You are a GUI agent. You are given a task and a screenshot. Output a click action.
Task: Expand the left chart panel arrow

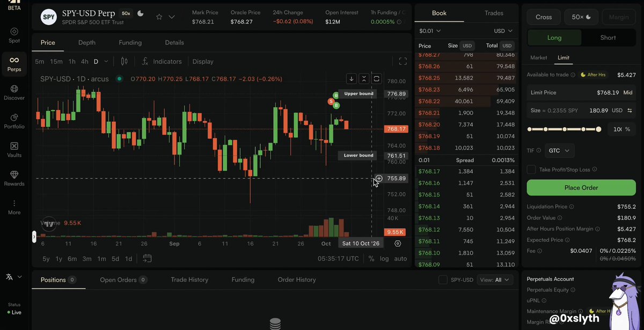34,237
